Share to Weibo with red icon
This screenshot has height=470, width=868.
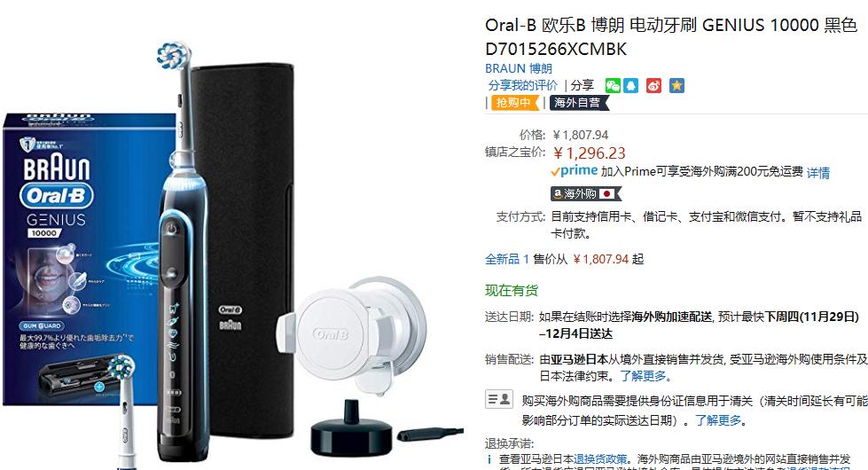(653, 86)
